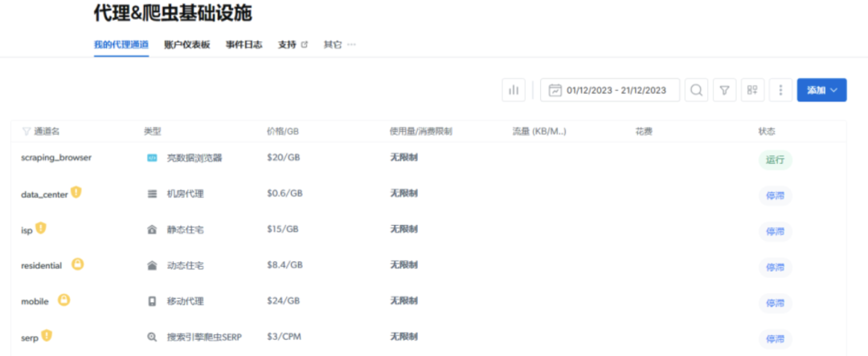This screenshot has width=868, height=356.
Task: Click the lock icon next to residential
Action: pos(77,264)
